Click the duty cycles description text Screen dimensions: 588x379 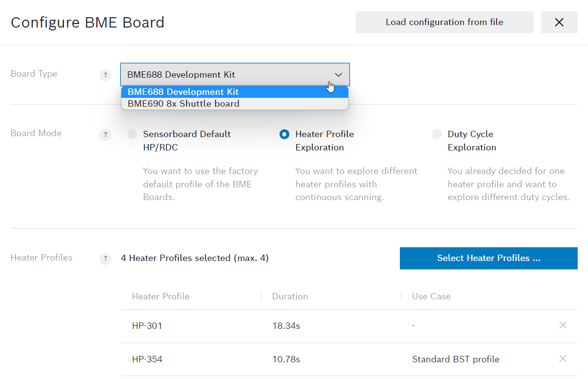[508, 184]
